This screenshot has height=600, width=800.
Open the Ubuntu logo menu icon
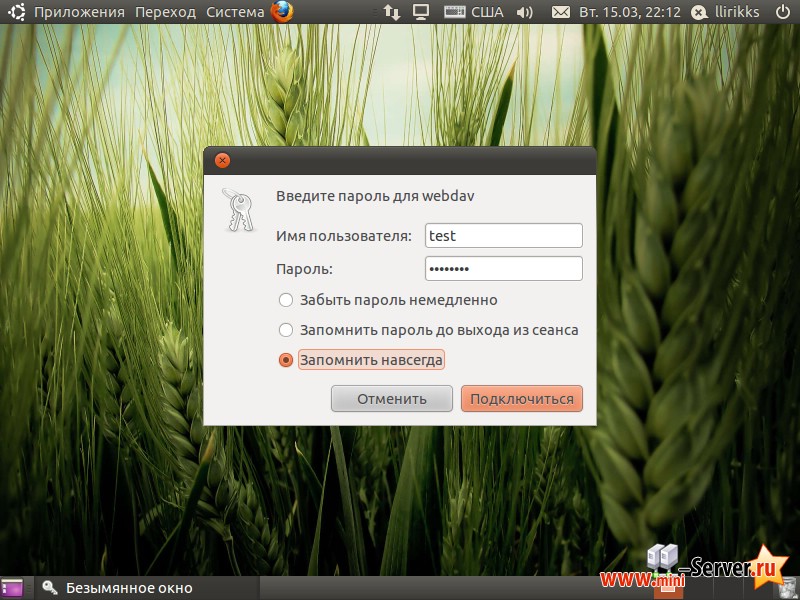coord(16,12)
